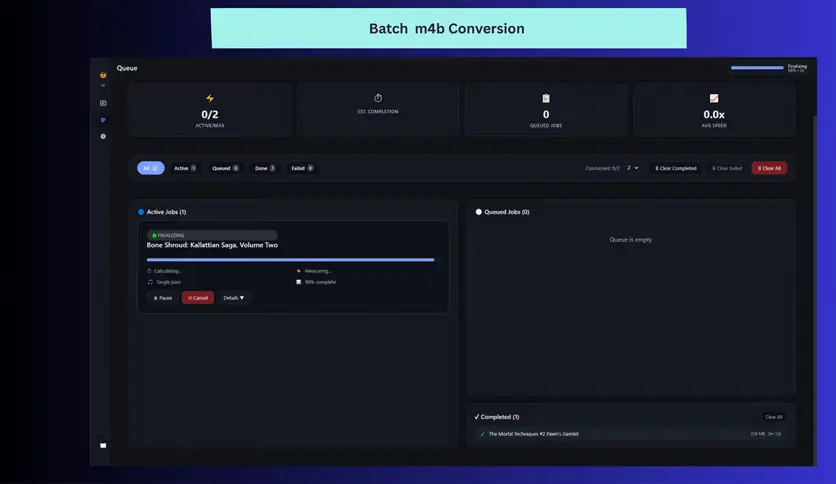
Task: Select the purple queue icon in sidebar
Action: coord(103,120)
